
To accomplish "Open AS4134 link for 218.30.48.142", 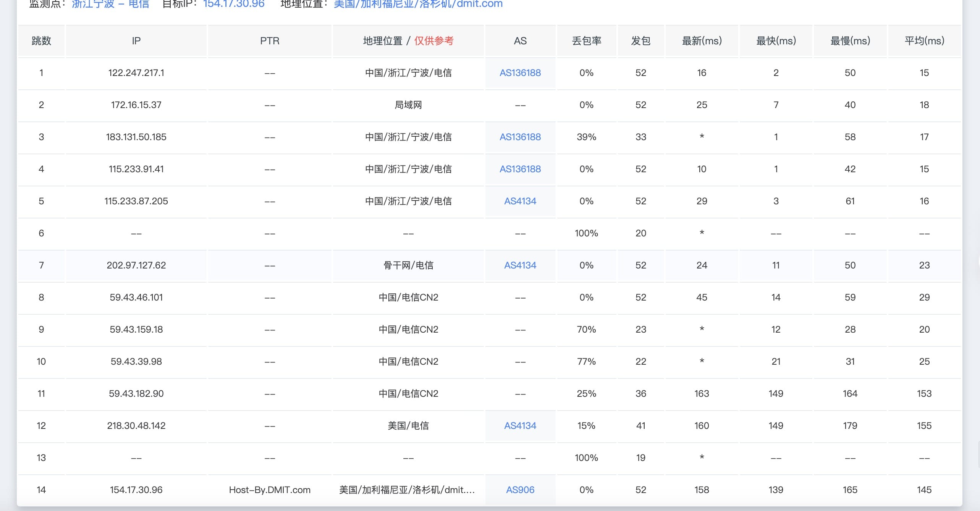I will point(520,425).
